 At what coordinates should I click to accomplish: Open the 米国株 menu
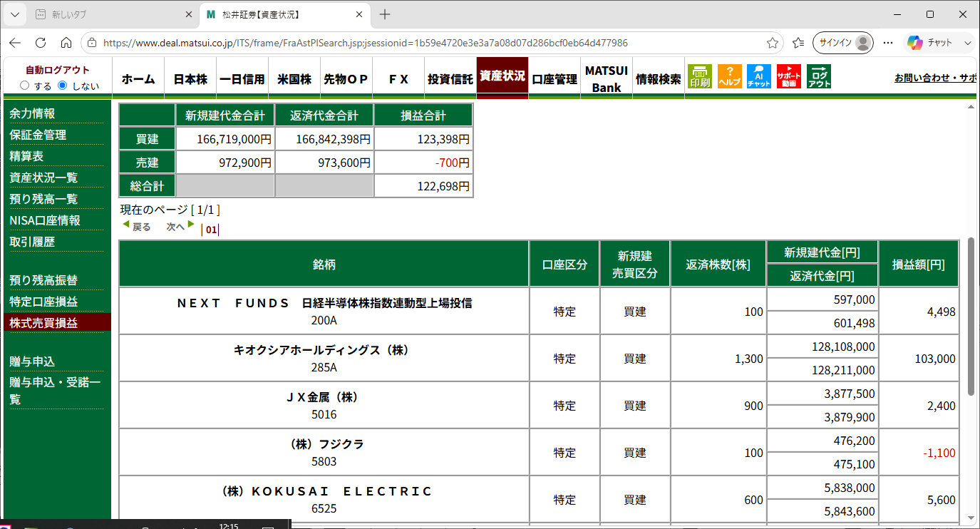(294, 79)
